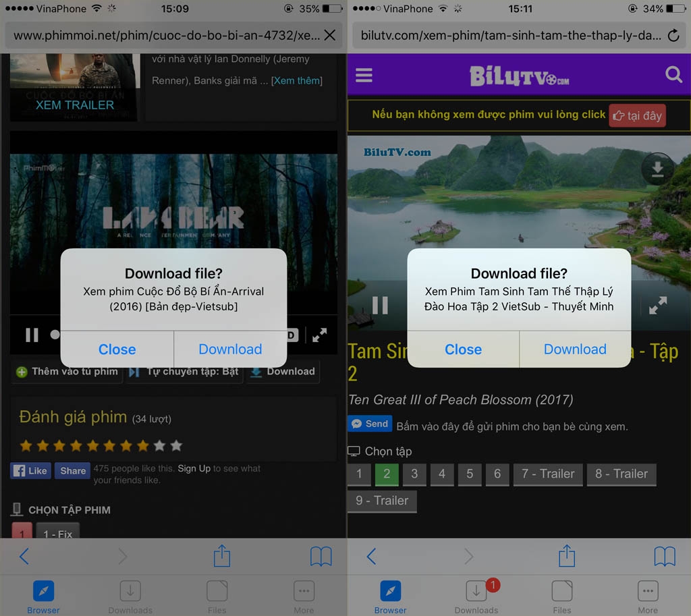Viewport: 691px width, 616px height.
Task: Tap the bilutv.com address bar
Action: (512, 35)
